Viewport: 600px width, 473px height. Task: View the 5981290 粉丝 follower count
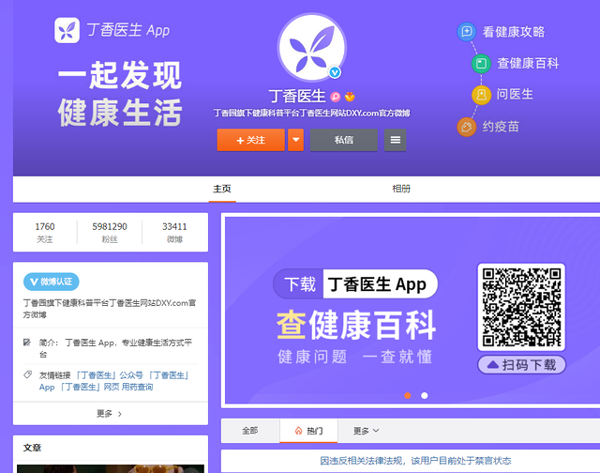[x=109, y=232]
